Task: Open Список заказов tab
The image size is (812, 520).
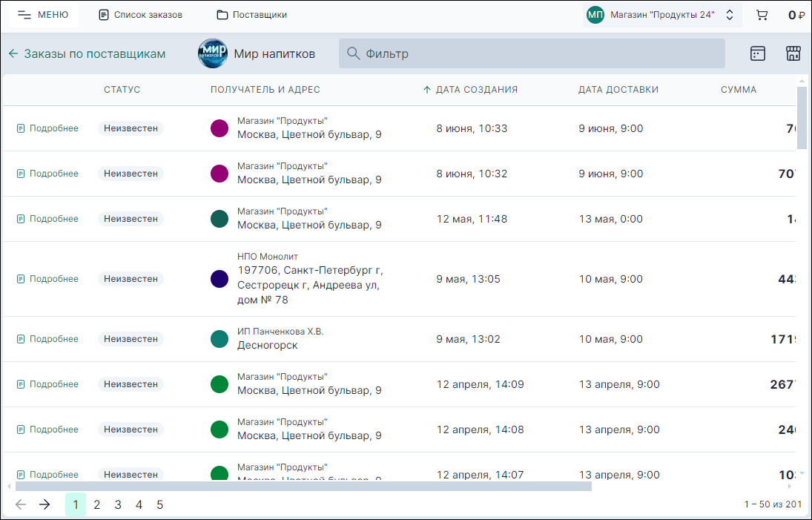Action: (140, 15)
